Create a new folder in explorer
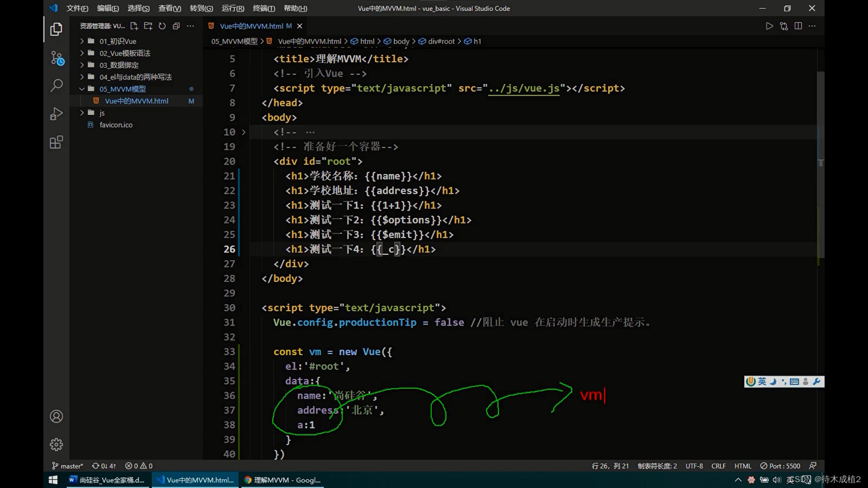 click(148, 26)
